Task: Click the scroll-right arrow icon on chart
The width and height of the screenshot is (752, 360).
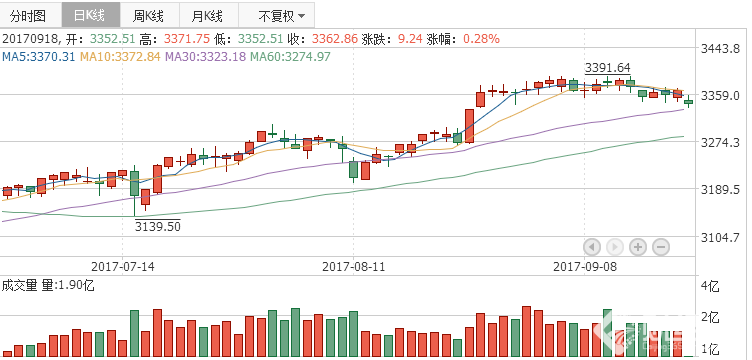Action: click(x=615, y=247)
